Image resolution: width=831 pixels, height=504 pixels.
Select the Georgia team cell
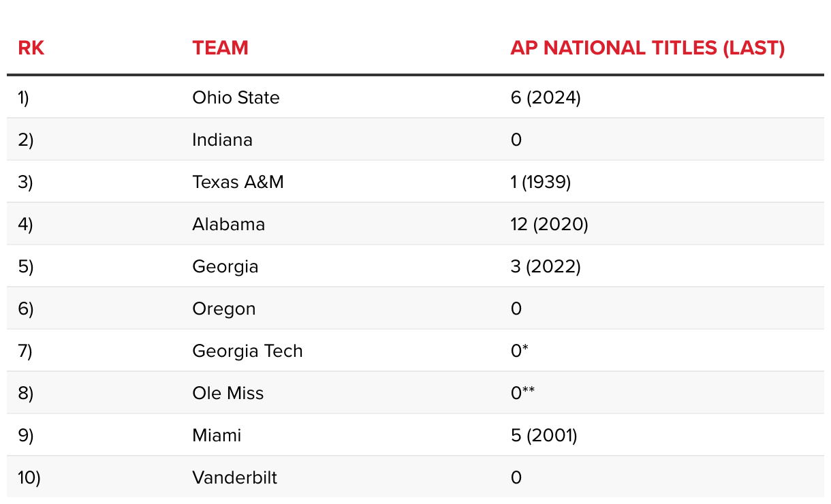(225, 267)
